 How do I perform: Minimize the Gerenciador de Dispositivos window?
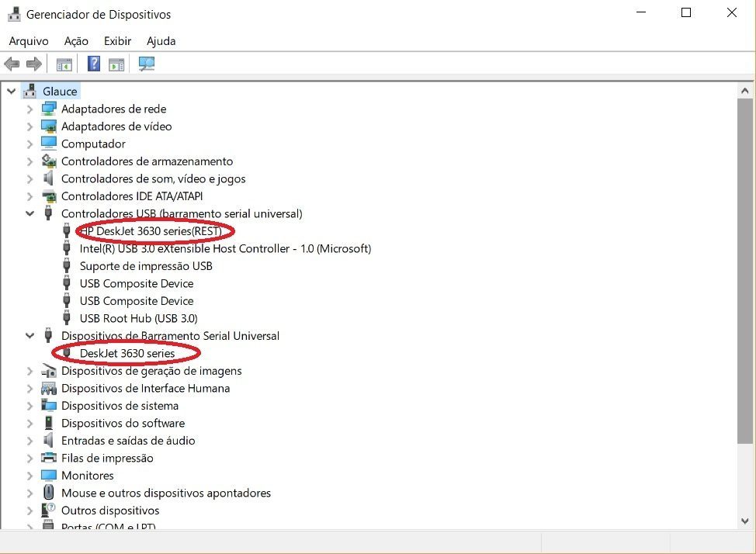click(x=641, y=13)
